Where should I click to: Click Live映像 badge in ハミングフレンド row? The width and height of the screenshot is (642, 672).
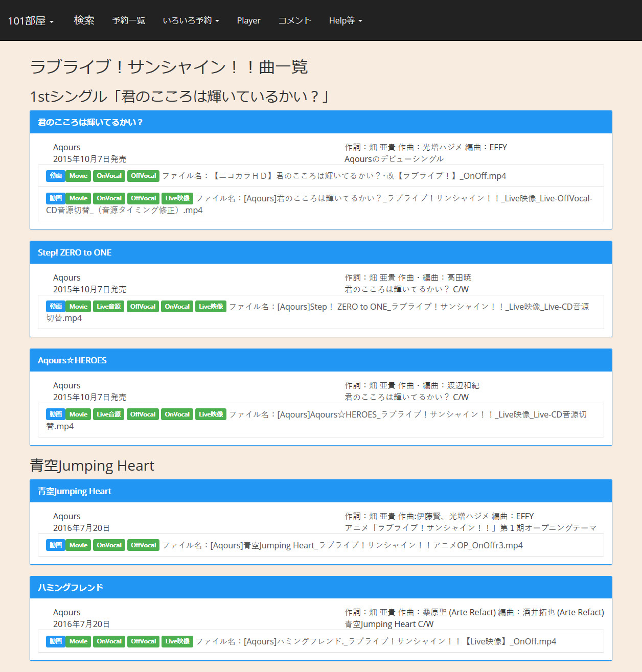click(x=177, y=641)
